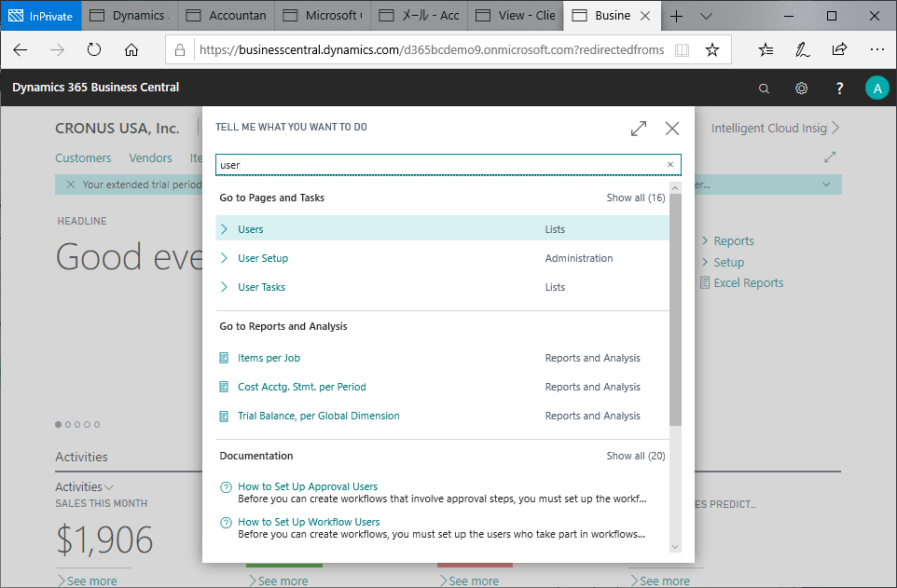Viewport: 897px width, 588px height.
Task: Open the help question mark
Action: (x=839, y=89)
